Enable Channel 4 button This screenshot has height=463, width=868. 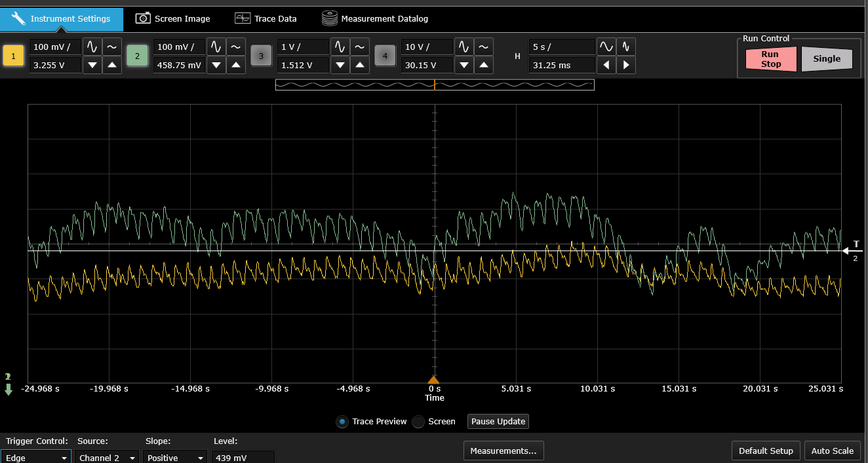coord(385,56)
